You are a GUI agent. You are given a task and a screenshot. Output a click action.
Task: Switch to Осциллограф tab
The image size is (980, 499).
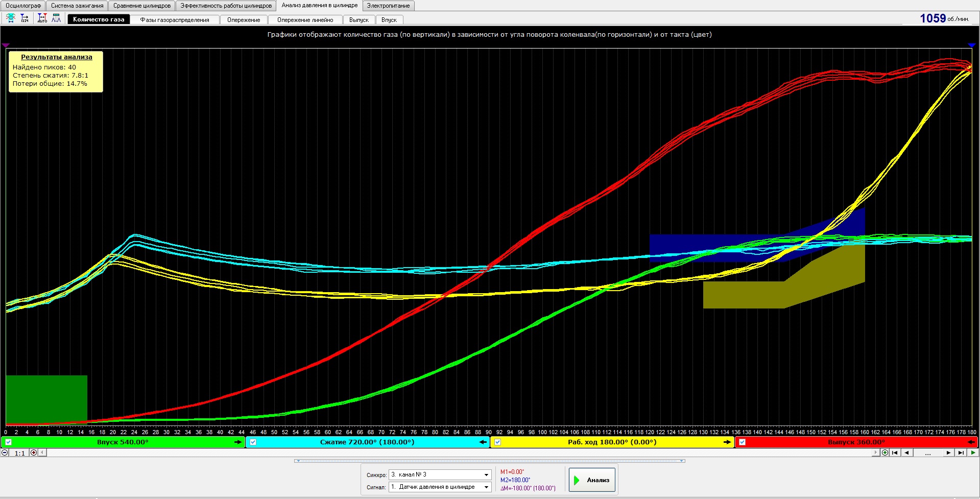coord(23,6)
